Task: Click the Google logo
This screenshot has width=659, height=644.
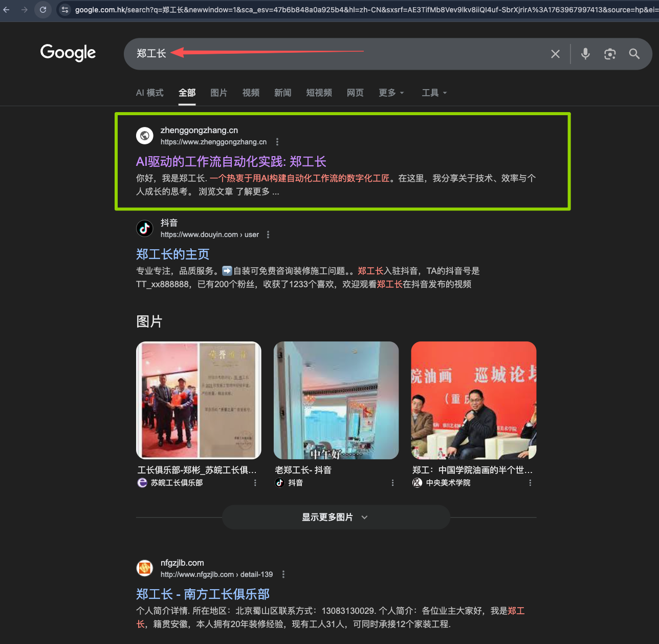Action: click(68, 52)
